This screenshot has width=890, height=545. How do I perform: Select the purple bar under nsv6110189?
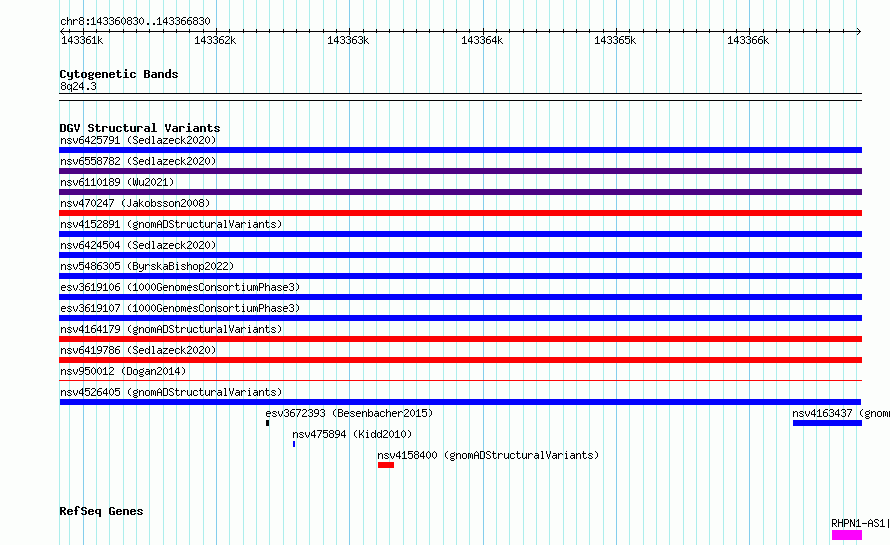click(460, 192)
